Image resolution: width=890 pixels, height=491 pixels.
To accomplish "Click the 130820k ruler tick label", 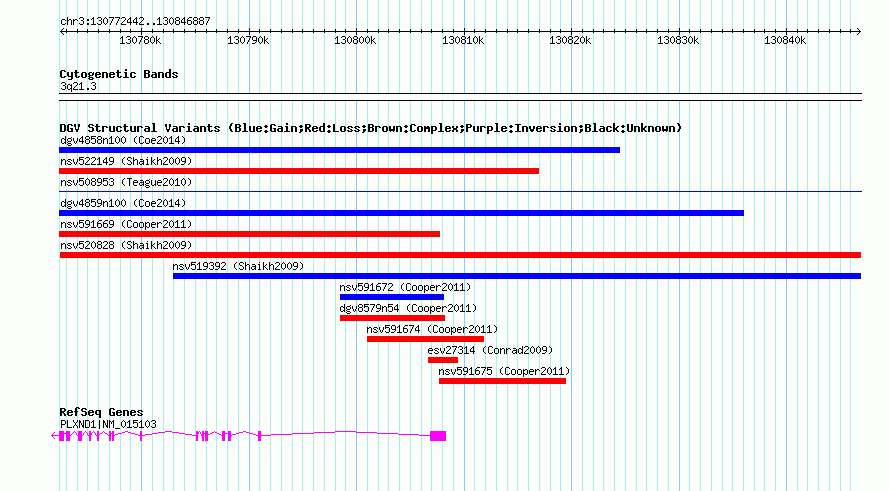I will coord(570,40).
